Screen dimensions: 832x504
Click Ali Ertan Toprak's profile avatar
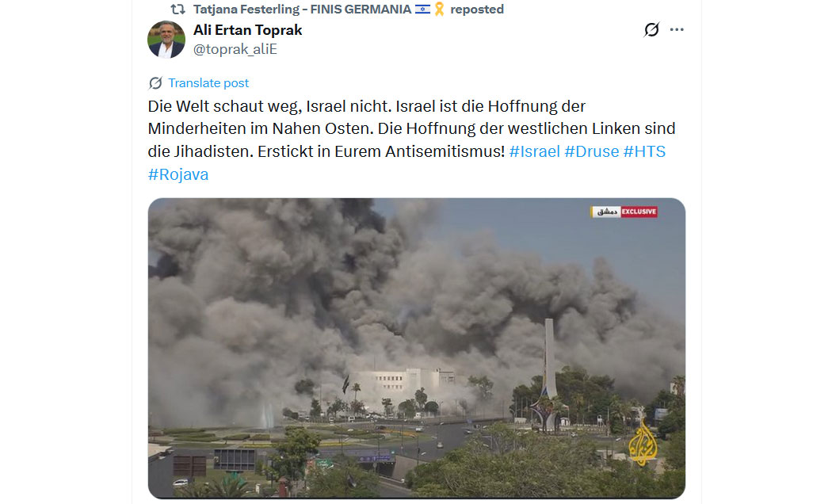tap(166, 40)
